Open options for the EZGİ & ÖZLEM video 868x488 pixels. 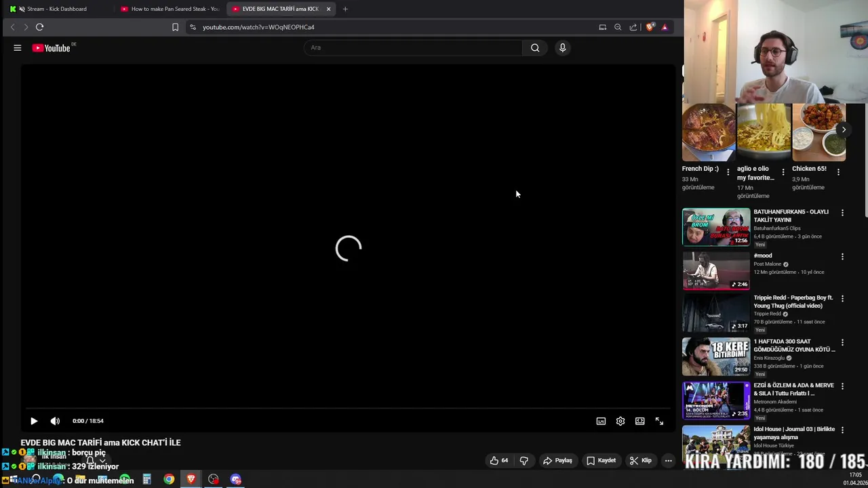pos(842,386)
